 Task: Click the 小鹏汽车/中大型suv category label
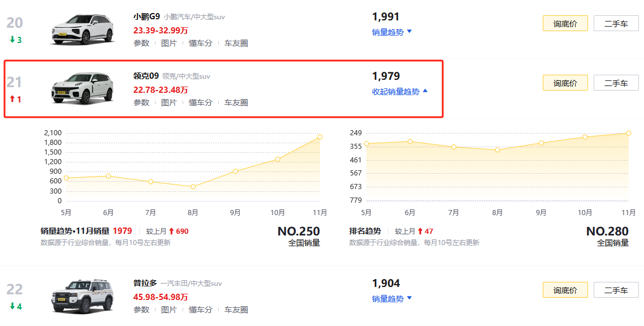point(195,18)
